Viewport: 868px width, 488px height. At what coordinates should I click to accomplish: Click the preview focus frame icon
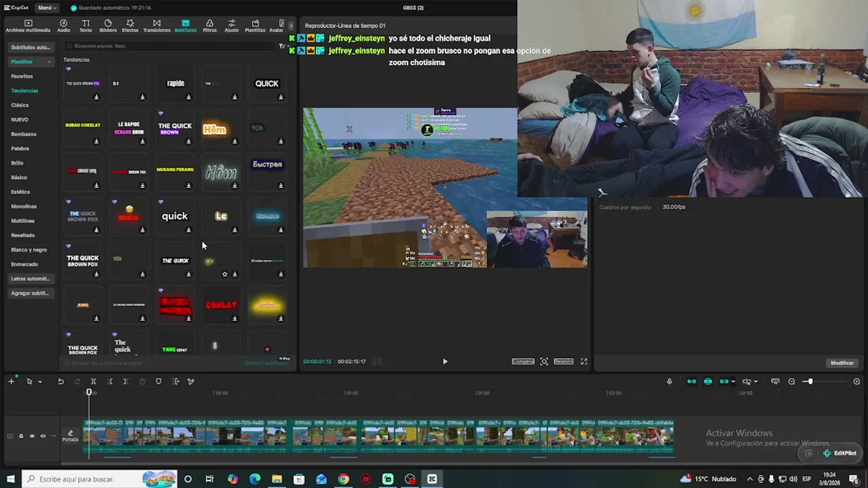click(x=544, y=361)
